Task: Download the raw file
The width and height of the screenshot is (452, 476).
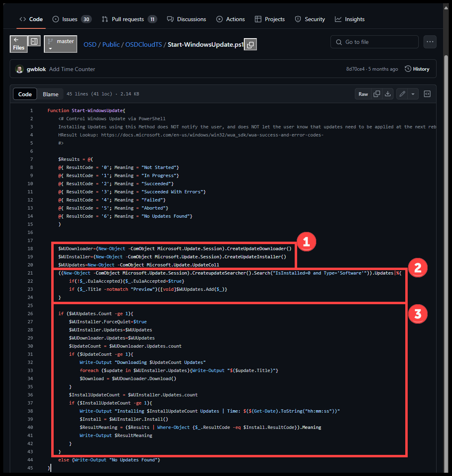Action: (388, 94)
